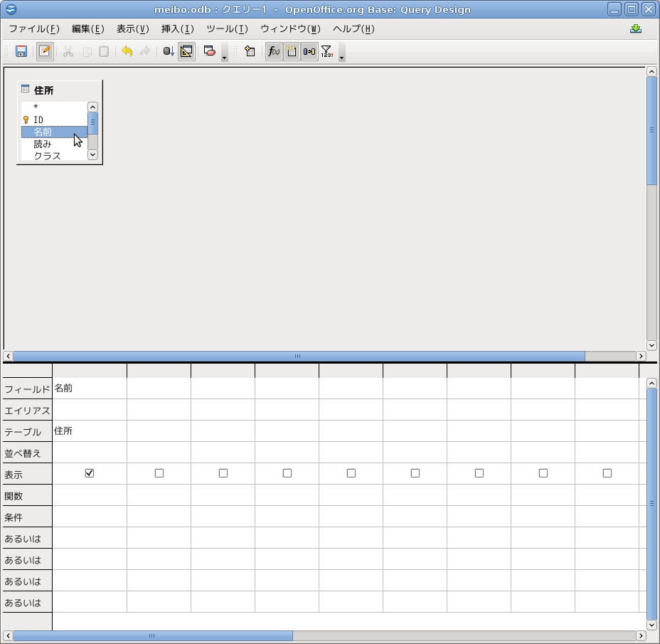The image size is (660, 644).
Task: Click the Distinct Values filter icon
Action: [326, 51]
